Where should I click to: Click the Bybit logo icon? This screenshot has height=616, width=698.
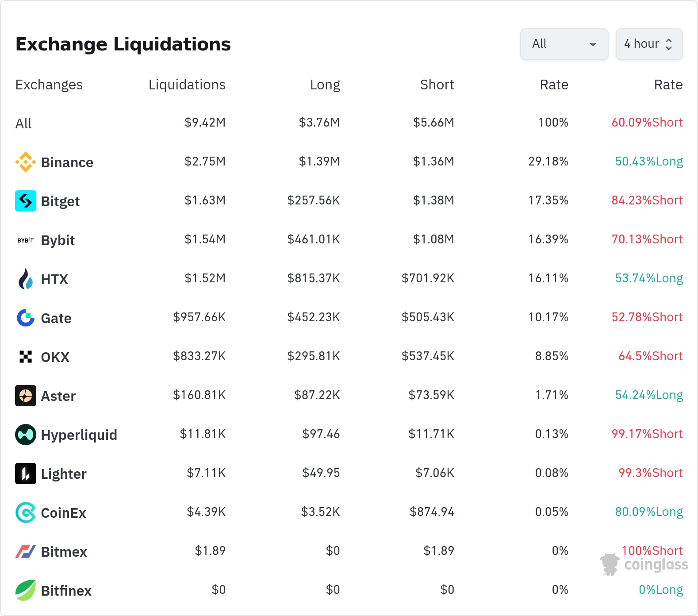26,240
